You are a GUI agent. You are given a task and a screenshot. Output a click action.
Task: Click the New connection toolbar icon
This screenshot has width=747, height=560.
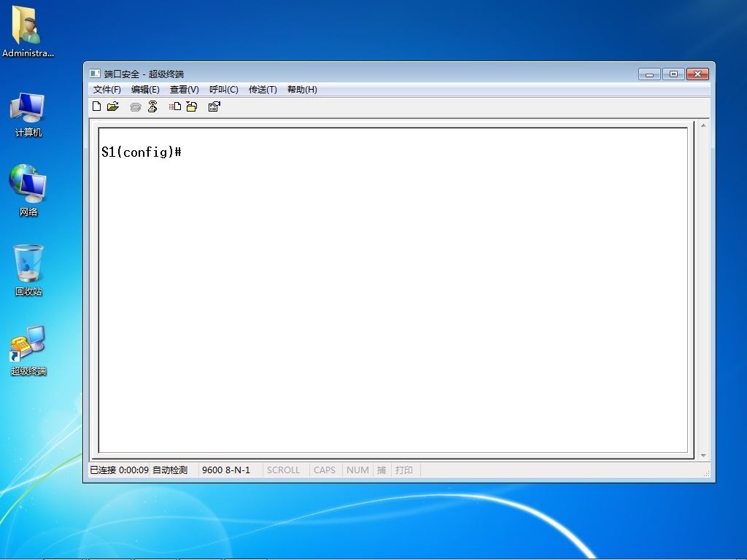(x=97, y=106)
